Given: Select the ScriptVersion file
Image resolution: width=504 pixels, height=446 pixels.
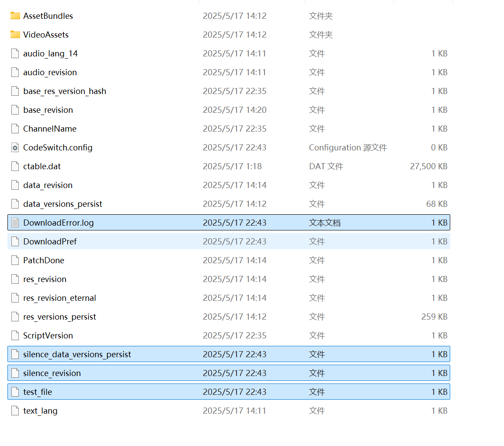Looking at the screenshot, I should coord(48,335).
